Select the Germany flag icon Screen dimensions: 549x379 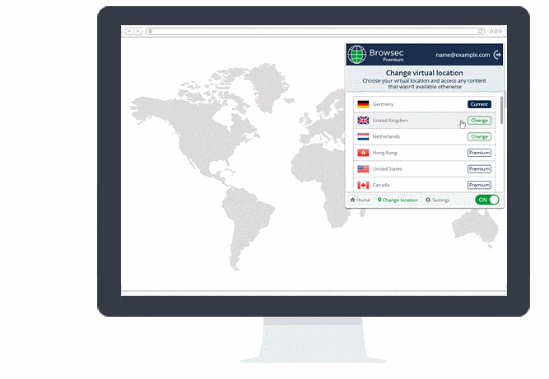point(363,104)
